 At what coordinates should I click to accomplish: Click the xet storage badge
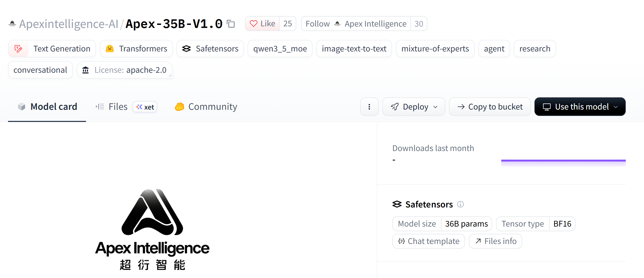(x=145, y=107)
